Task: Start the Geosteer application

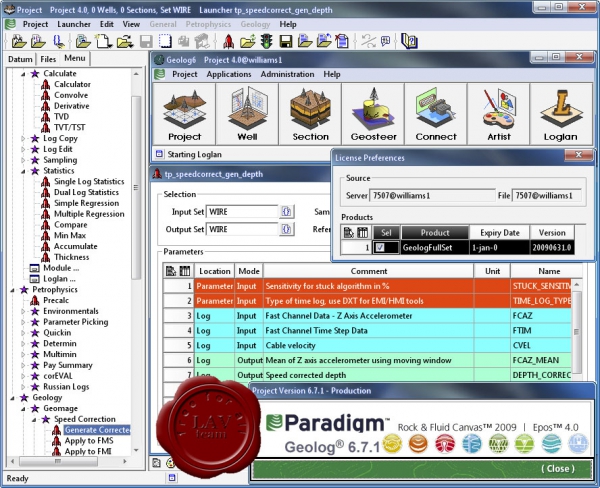Action: pos(373,114)
